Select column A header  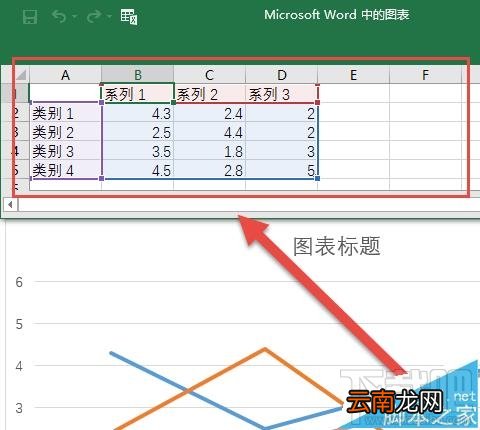[65, 75]
